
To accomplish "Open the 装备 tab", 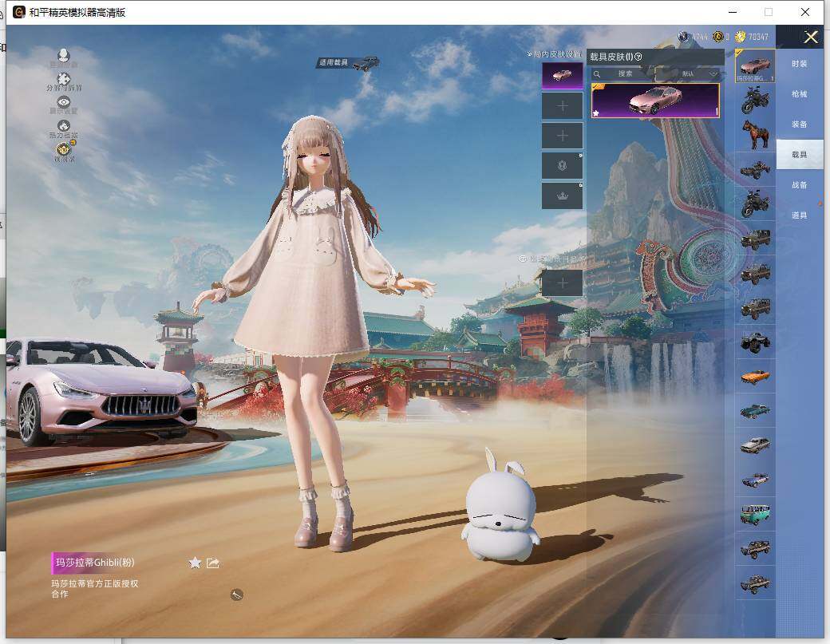I will coord(799,124).
